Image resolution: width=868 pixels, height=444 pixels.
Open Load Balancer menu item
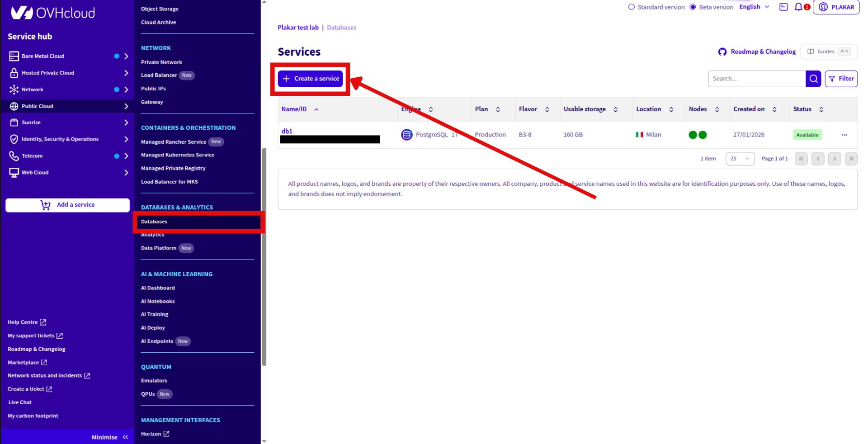click(x=159, y=76)
